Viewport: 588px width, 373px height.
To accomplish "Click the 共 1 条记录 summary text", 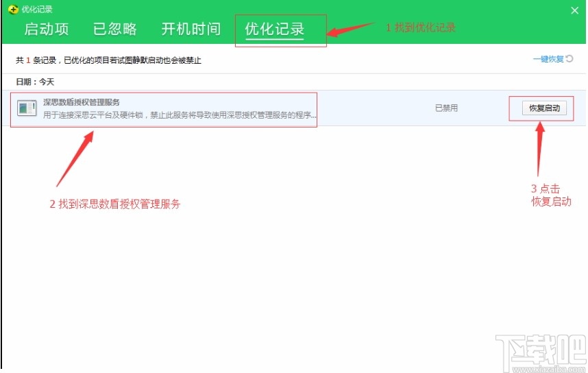I will [x=108, y=60].
